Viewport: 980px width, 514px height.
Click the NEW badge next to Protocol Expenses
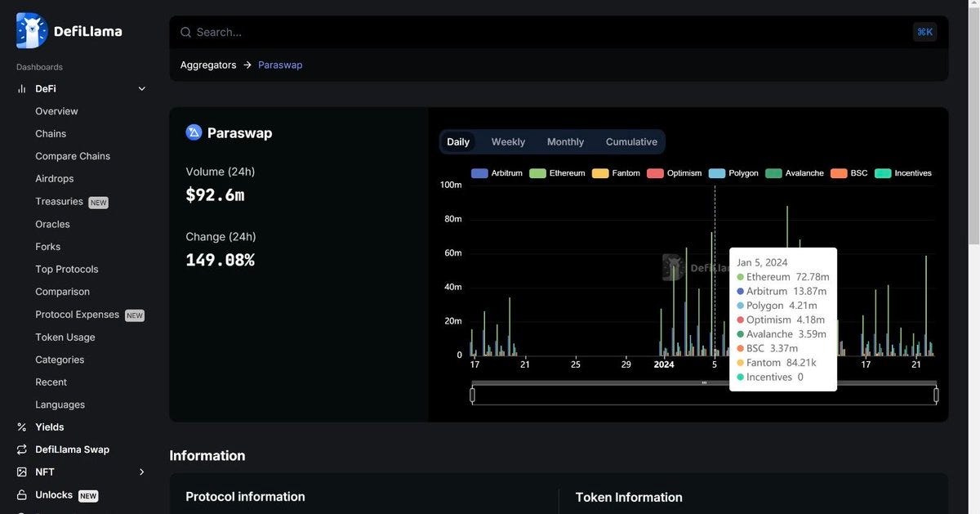coord(135,315)
